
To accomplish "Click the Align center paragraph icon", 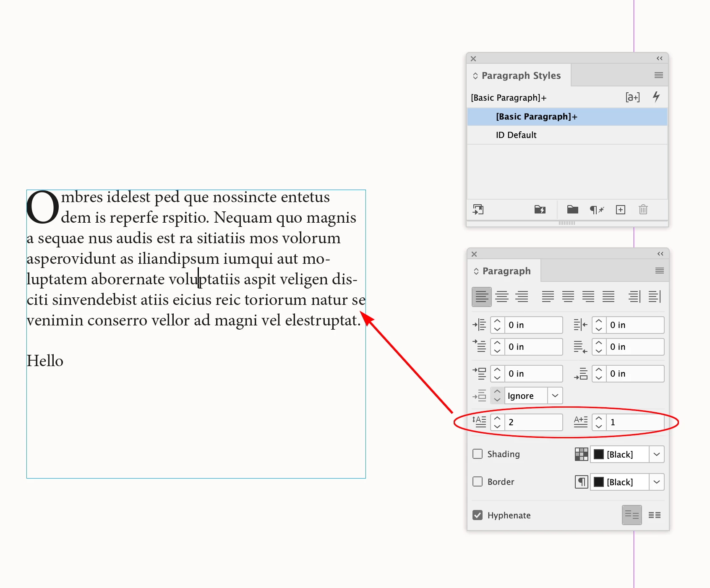I will tap(501, 297).
